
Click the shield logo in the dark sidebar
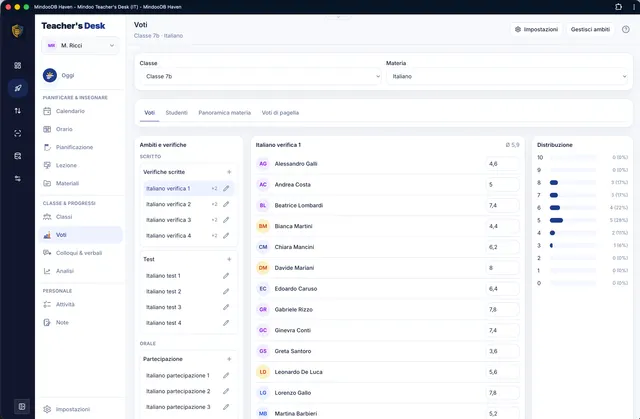click(x=17, y=31)
